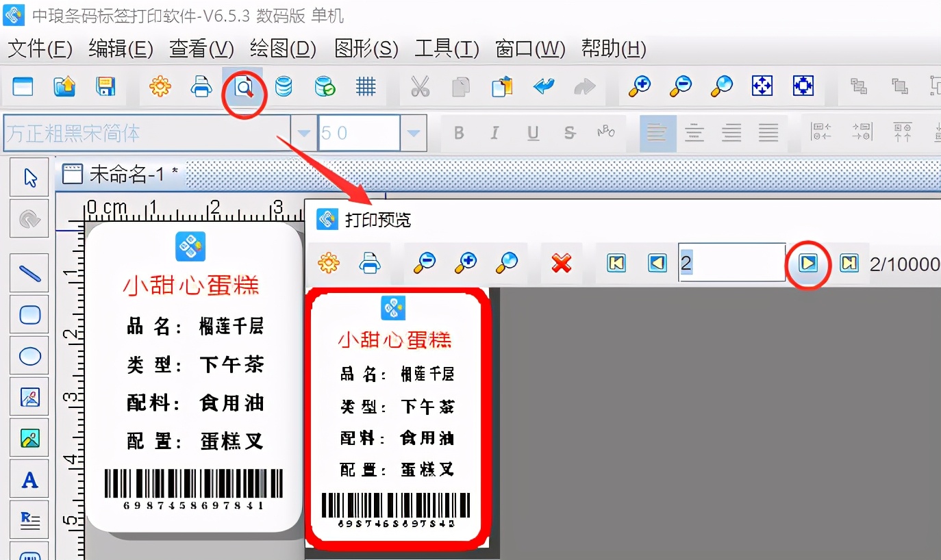Click the preview label thumbnail
The width and height of the screenshot is (941, 560).
[x=399, y=418]
